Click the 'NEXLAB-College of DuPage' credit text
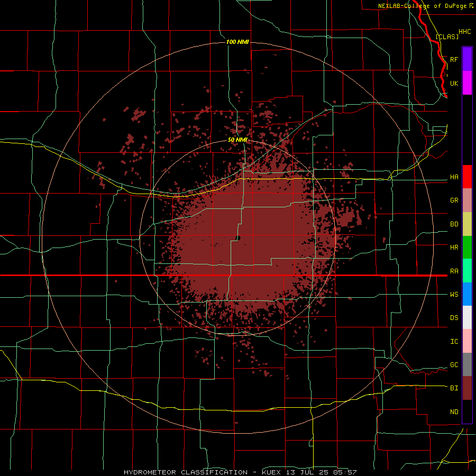 pyautogui.click(x=422, y=6)
